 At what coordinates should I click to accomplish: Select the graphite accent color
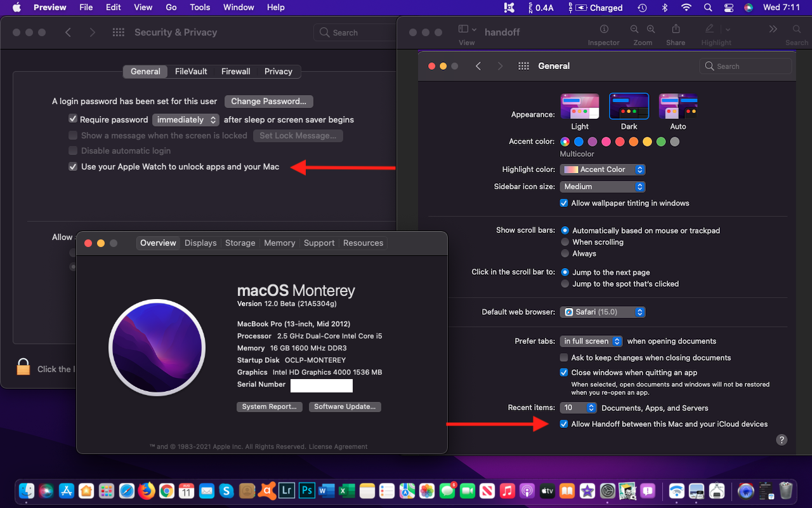[675, 142]
